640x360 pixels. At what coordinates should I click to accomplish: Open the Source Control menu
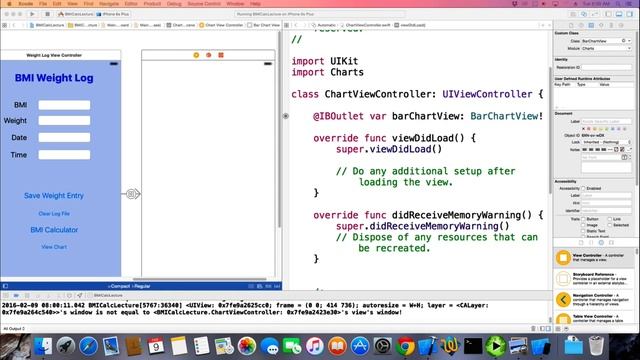pos(204,4)
